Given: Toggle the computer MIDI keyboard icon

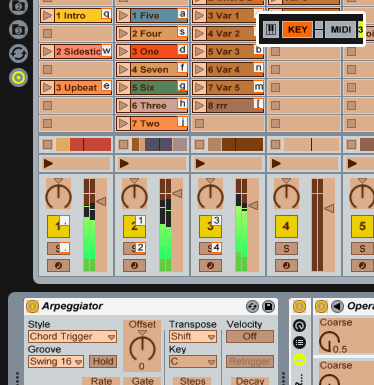Looking at the screenshot, I should pos(271,30).
